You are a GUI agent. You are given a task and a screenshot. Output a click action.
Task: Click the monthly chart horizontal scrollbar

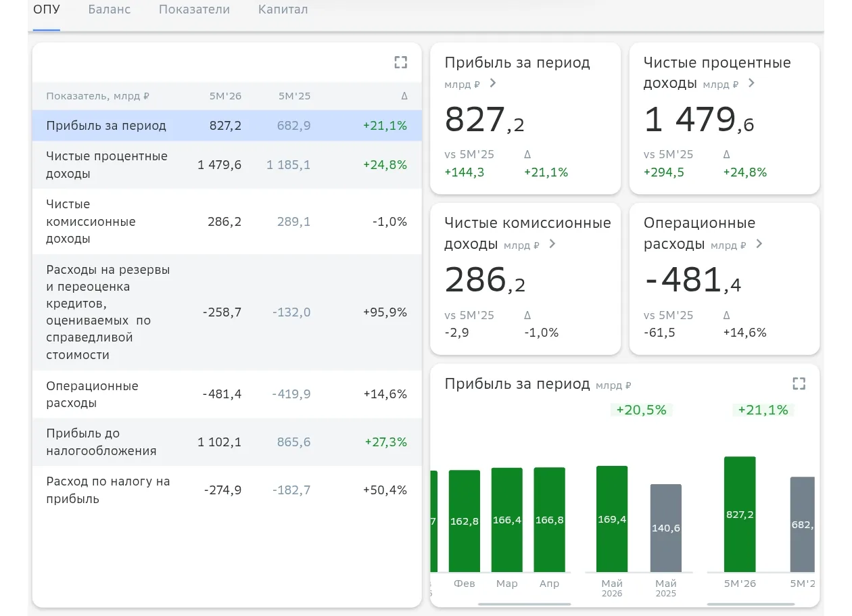[525, 604]
